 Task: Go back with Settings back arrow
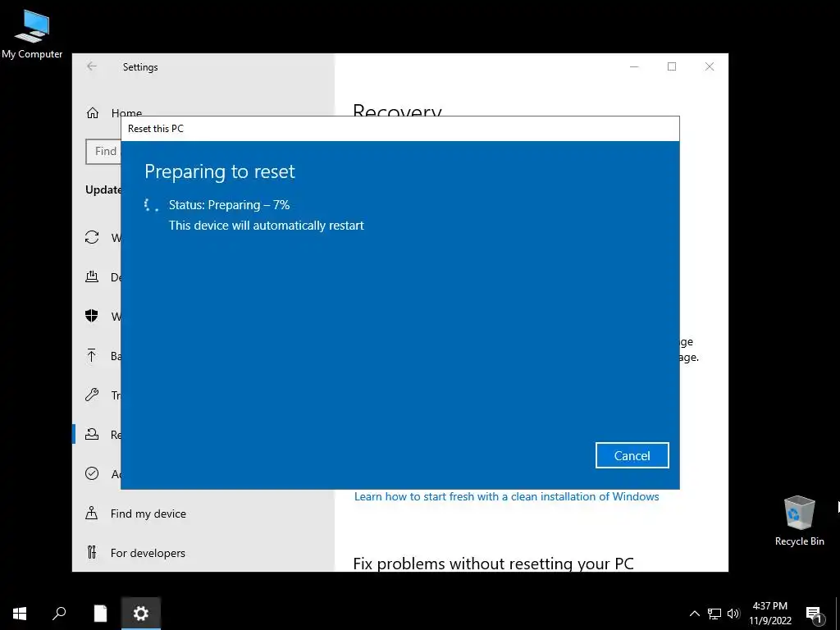[x=92, y=66]
